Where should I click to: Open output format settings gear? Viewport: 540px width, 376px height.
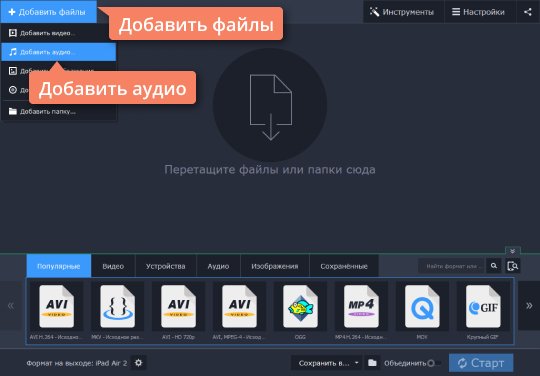coord(138,363)
